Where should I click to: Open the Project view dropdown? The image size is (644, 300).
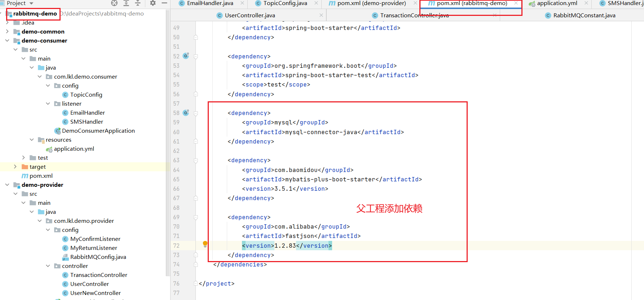tap(31, 4)
